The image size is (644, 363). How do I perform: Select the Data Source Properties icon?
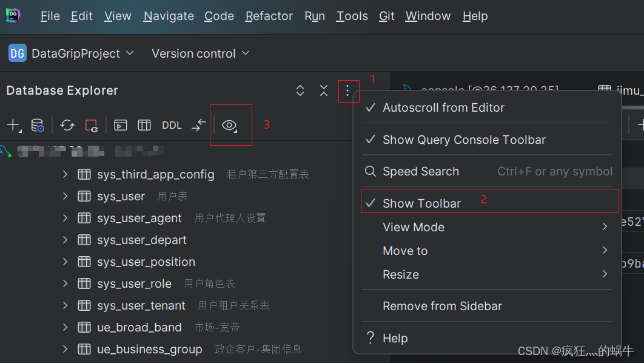[x=38, y=124]
